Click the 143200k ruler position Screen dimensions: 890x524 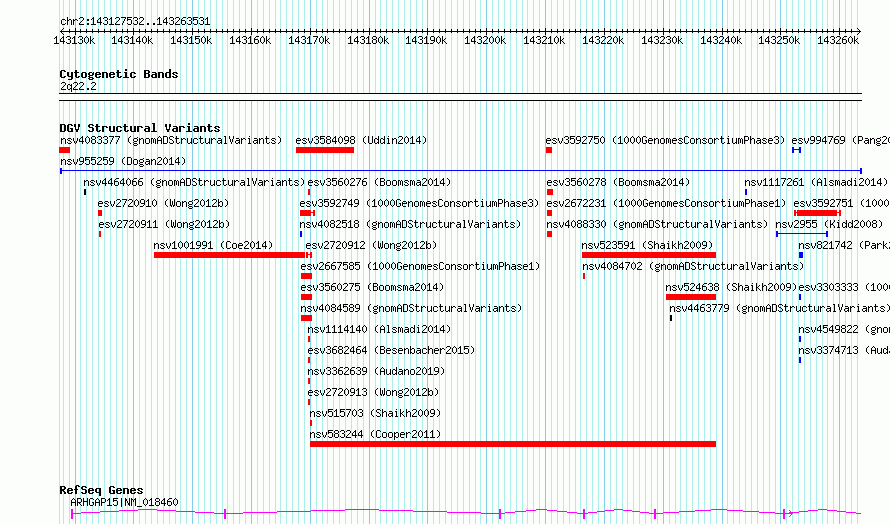click(x=485, y=40)
